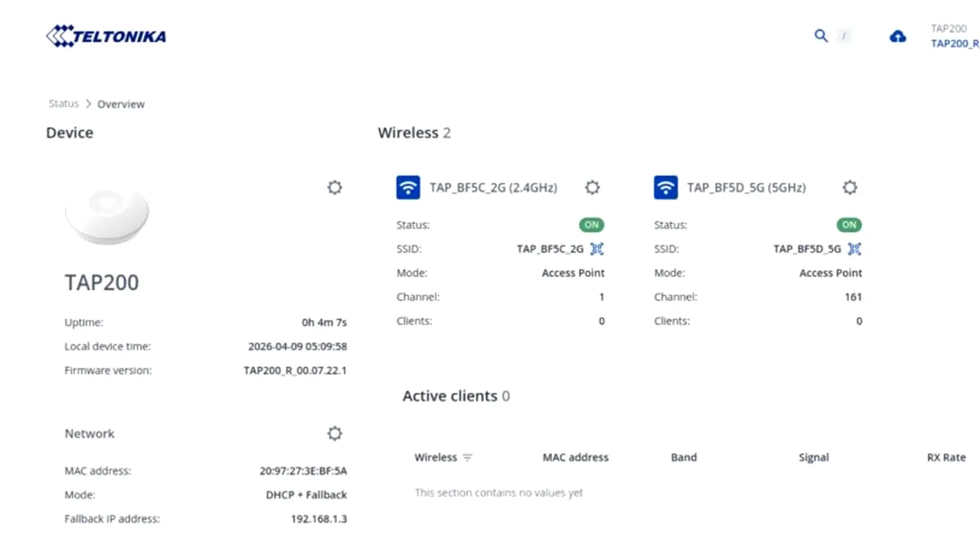Select channel value 161 for 5GHz
Image resolution: width=980 pixels, height=551 pixels.
point(854,297)
